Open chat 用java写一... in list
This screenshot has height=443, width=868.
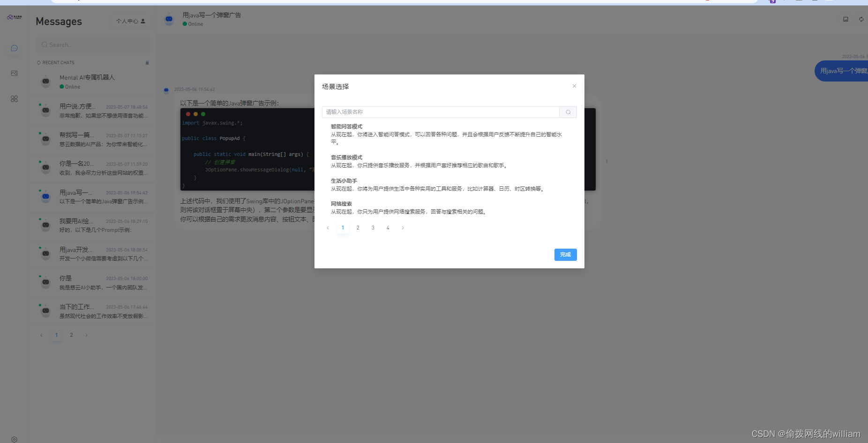[93, 196]
